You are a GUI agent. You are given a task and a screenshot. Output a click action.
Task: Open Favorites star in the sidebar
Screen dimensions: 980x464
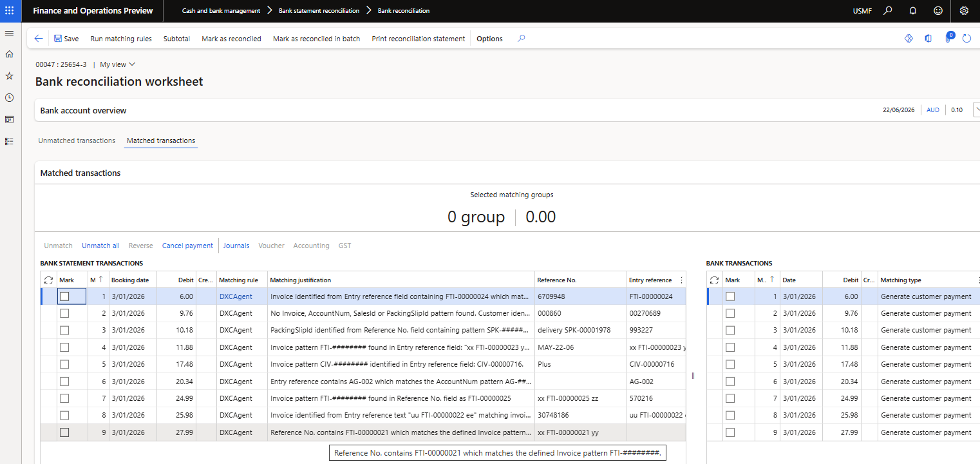9,76
